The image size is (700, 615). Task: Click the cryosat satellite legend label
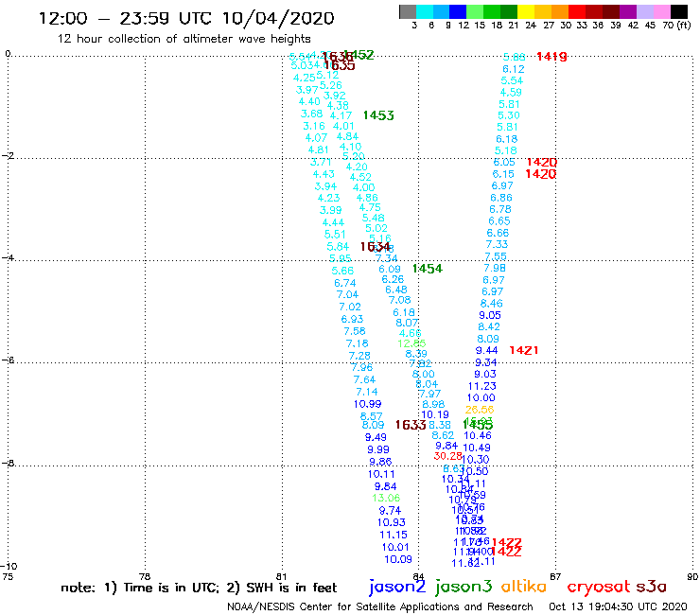click(599, 588)
